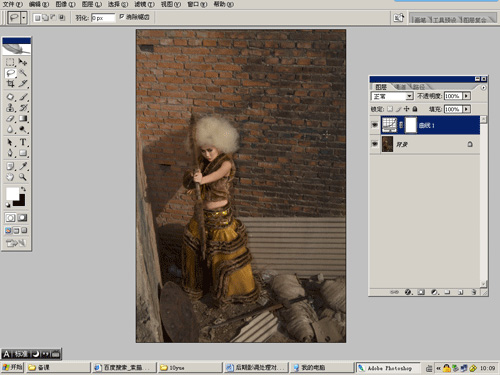The height and width of the screenshot is (375, 500).
Task: Select full screen mode button
Action: 24,230
